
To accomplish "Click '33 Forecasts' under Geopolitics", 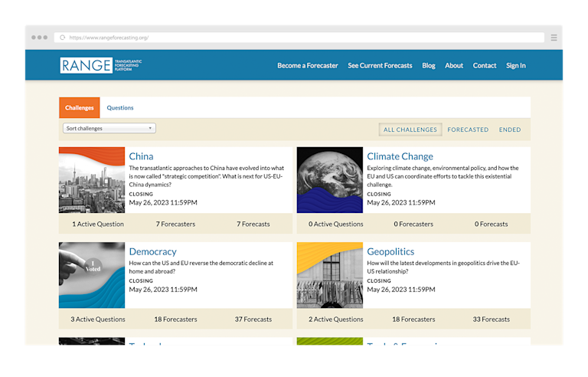I will [x=491, y=320].
